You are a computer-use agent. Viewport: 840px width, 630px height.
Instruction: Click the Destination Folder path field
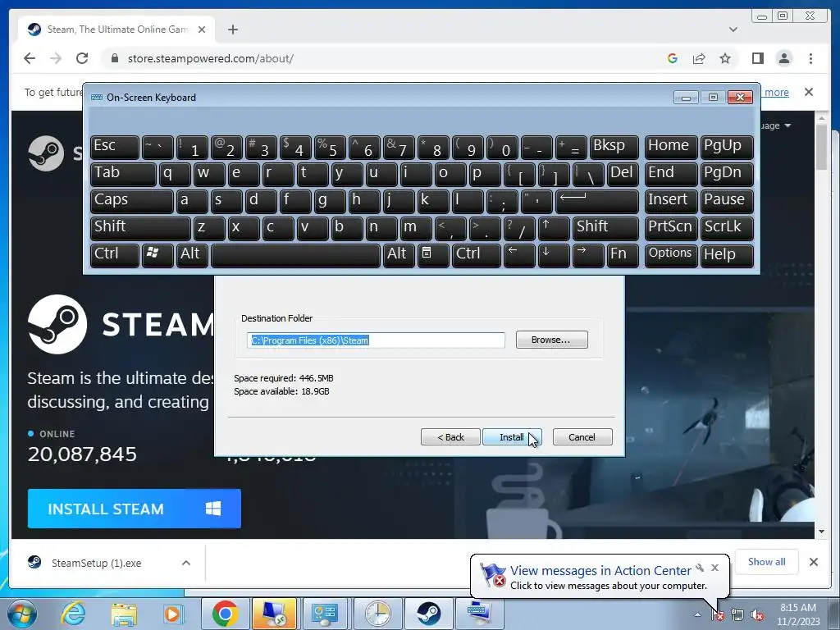coord(376,340)
